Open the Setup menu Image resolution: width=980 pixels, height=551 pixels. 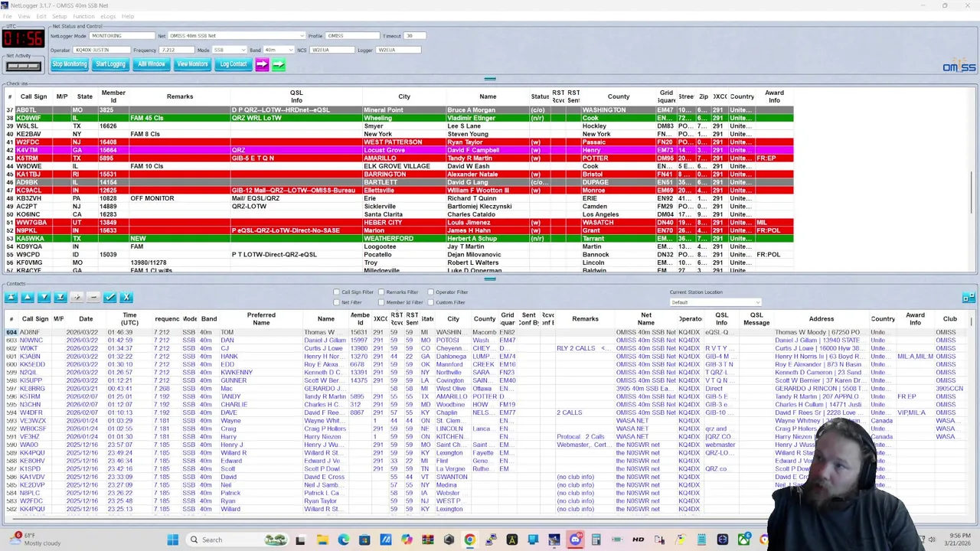(x=60, y=16)
